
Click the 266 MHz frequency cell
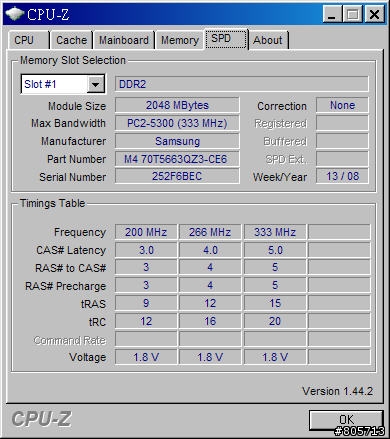tap(210, 232)
